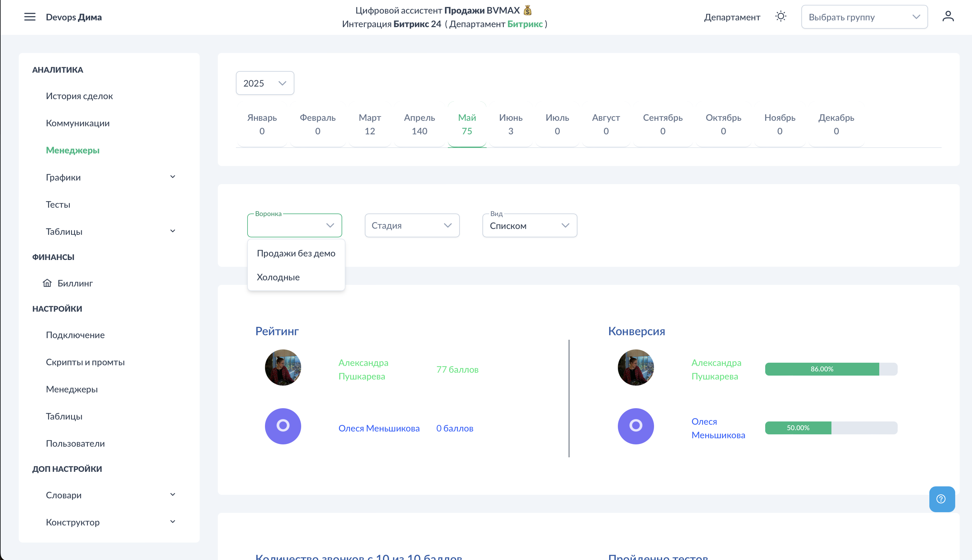Click the user profile icon
972x560 pixels.
pos(948,16)
